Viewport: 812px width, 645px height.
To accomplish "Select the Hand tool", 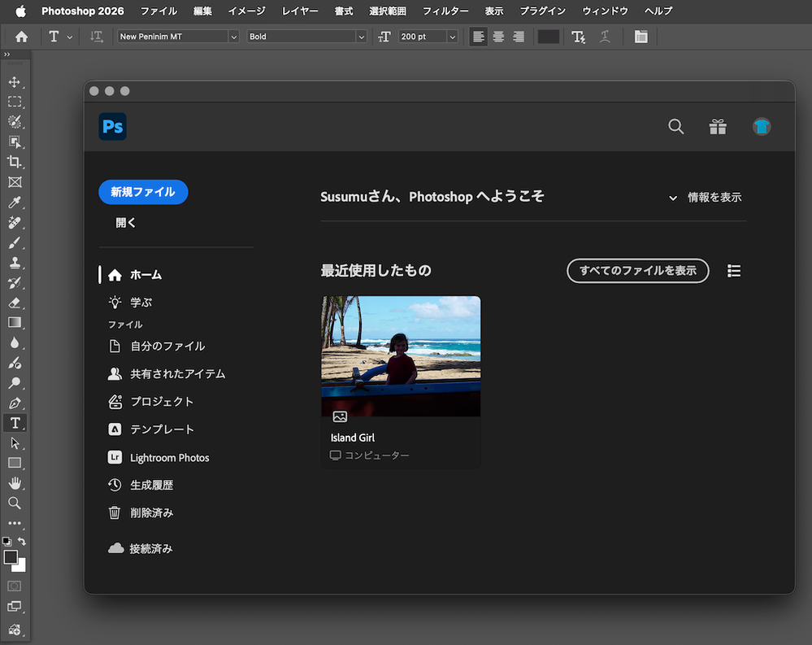I will click(x=15, y=483).
